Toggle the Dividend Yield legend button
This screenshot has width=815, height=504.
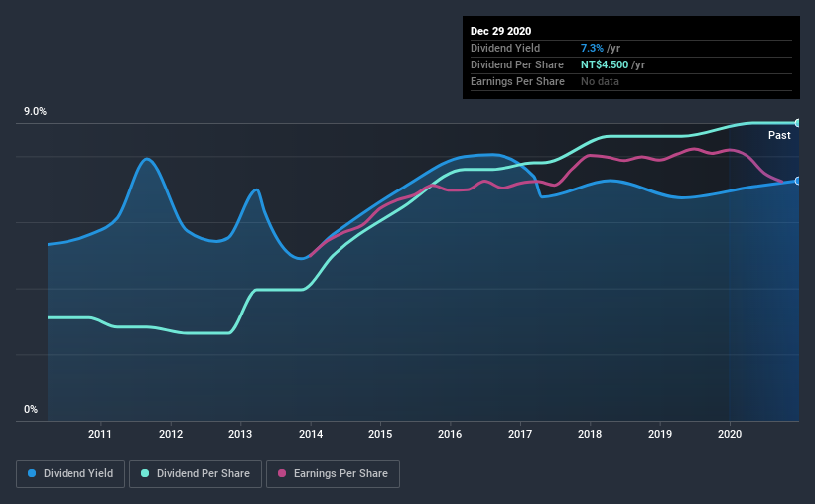point(70,474)
